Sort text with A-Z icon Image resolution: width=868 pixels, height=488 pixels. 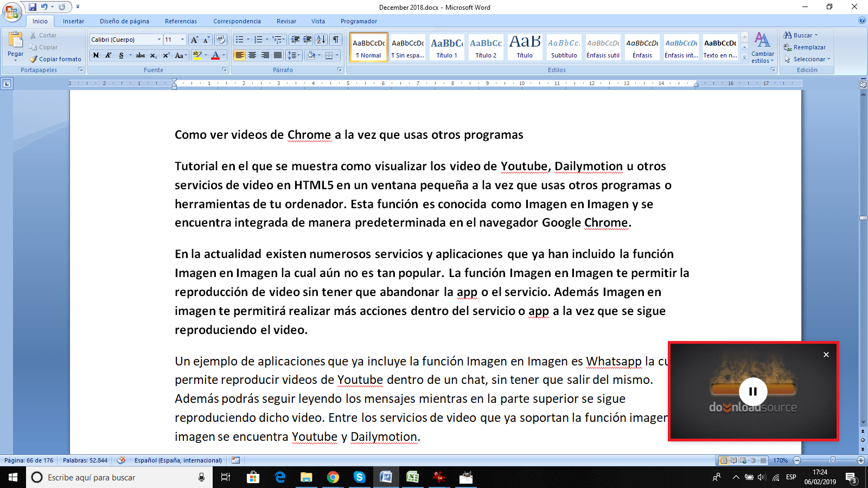[321, 40]
